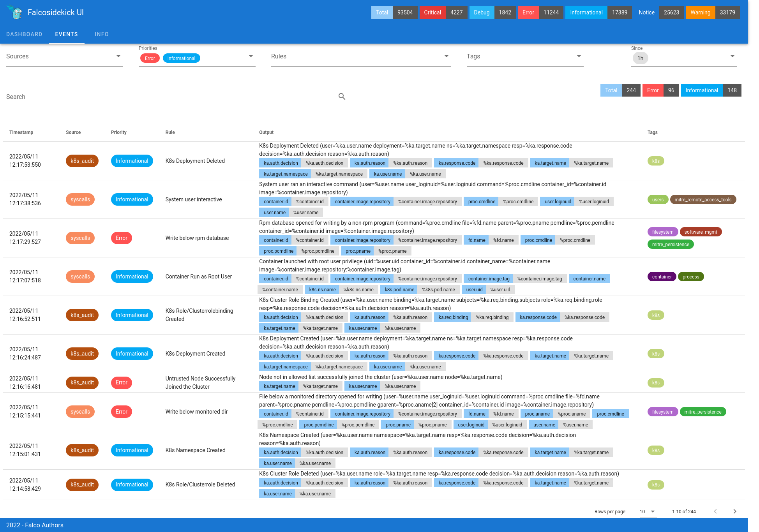Screen dimensions: 759x532
Task: Click the software_mgmt tag chip
Action: click(700, 232)
